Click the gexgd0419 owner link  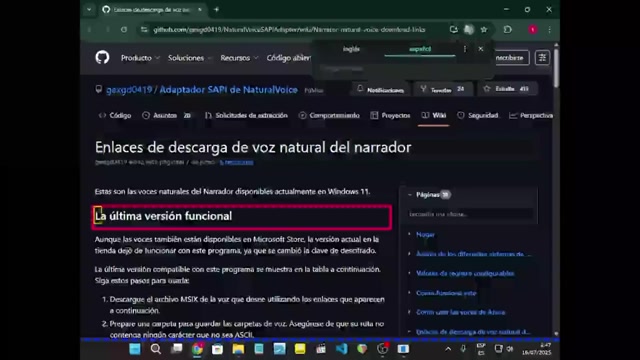(x=129, y=90)
